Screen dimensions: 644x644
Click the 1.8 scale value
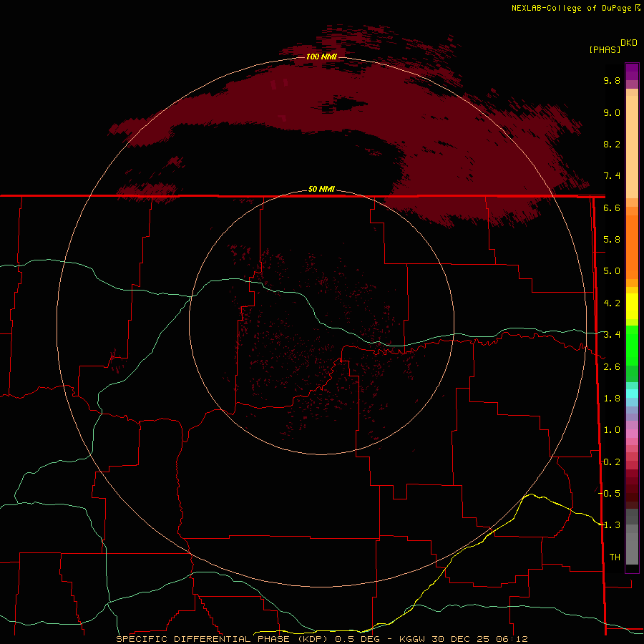pyautogui.click(x=612, y=399)
